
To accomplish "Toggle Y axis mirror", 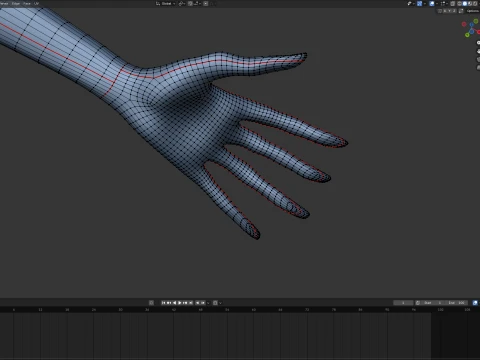I will [x=449, y=11].
